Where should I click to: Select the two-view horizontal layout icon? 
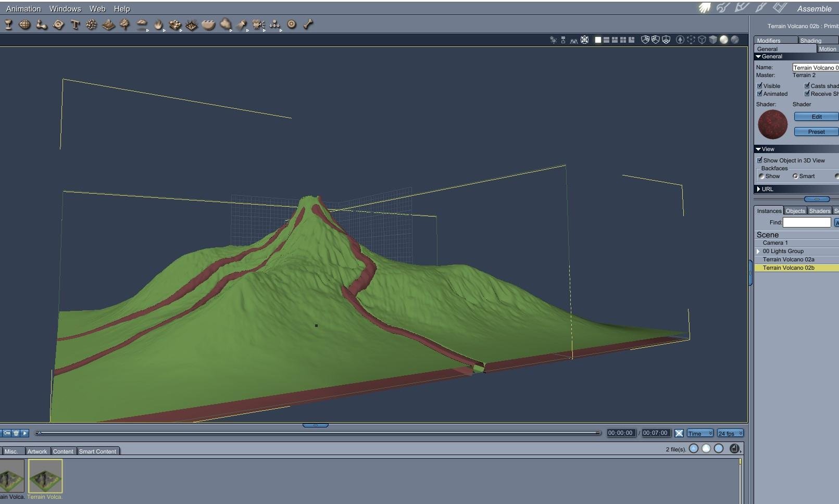coord(606,40)
